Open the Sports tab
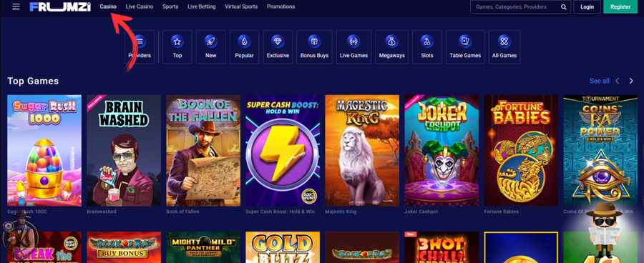 (170, 6)
